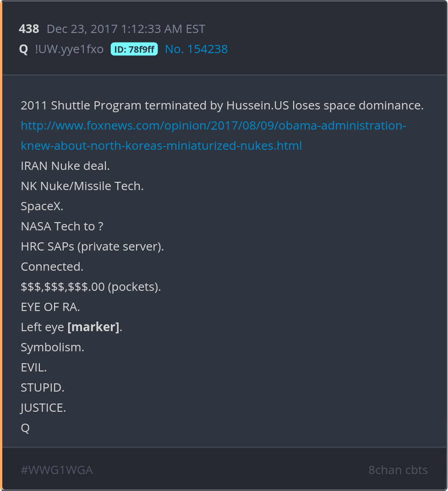This screenshot has width=448, height=491.
Task: Select the "NASA Tech to ?" line
Action: coord(62,226)
